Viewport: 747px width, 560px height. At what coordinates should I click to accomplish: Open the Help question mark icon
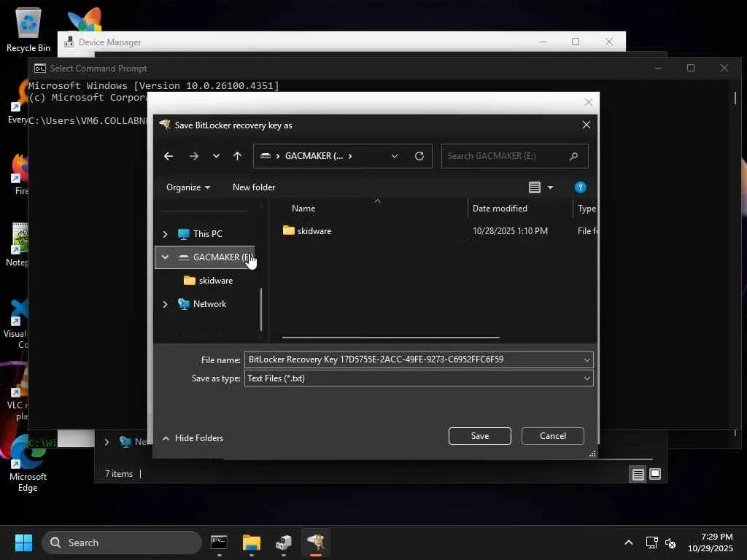point(580,187)
